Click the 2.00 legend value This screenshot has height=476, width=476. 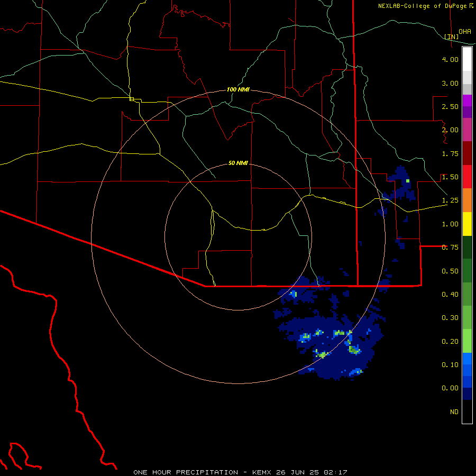pyautogui.click(x=450, y=130)
